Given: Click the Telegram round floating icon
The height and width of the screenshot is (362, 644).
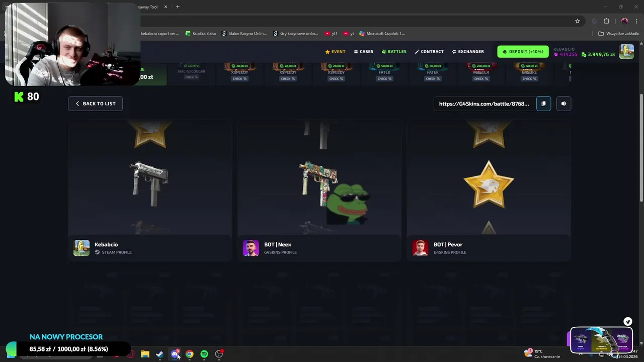Looking at the screenshot, I should 628,321.
